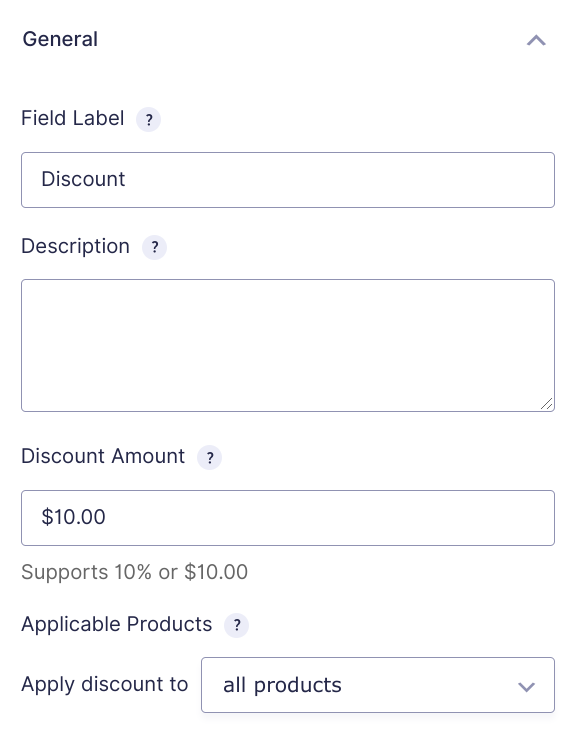Click the General section heading
This screenshot has height=756, width=575.
click(60, 39)
